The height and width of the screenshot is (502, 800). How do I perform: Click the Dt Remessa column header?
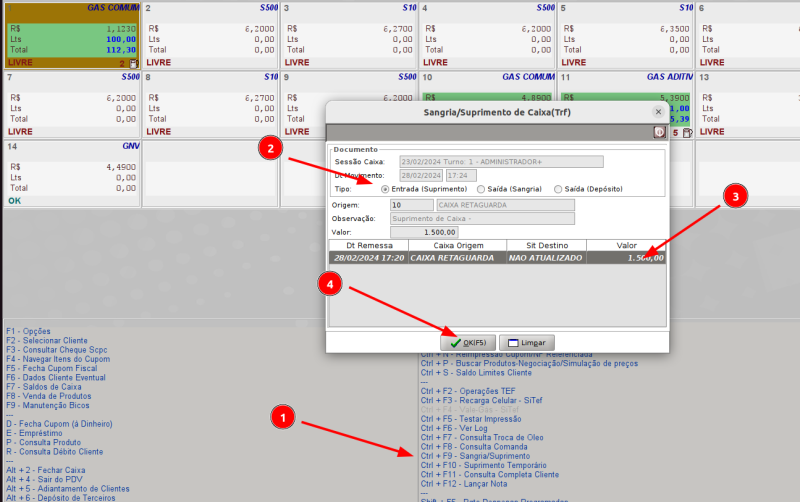click(x=368, y=244)
